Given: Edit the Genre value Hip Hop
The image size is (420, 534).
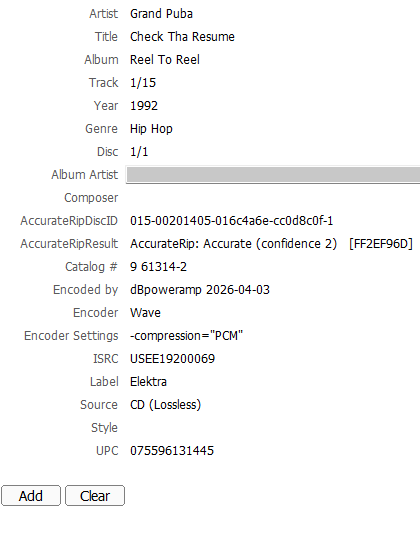Looking at the screenshot, I should pos(151,129).
